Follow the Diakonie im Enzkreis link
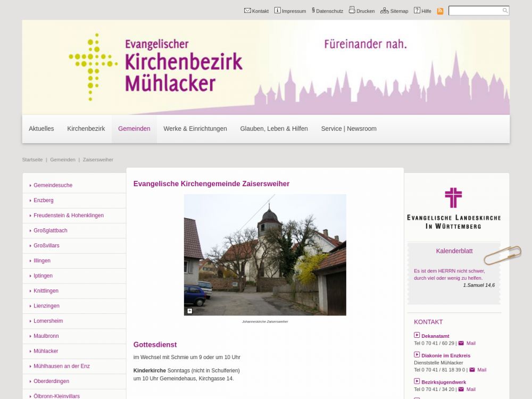This screenshot has width=532, height=399. [x=446, y=355]
